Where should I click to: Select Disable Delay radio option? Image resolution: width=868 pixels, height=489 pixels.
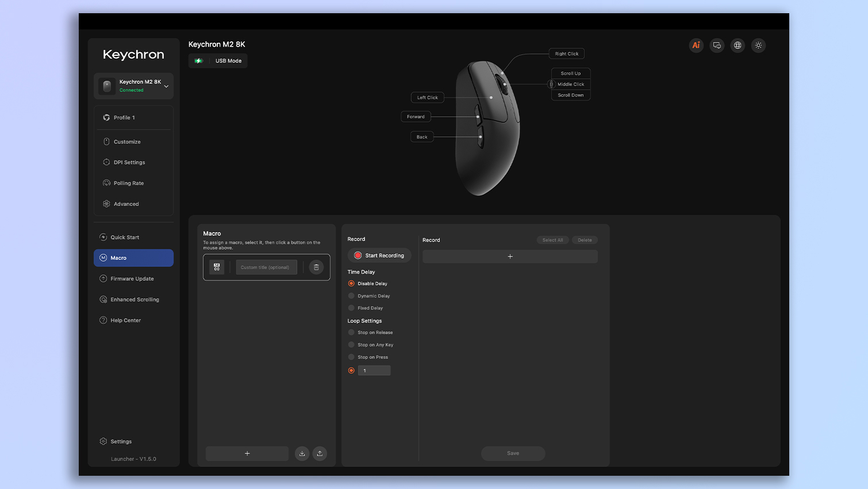[x=351, y=284]
